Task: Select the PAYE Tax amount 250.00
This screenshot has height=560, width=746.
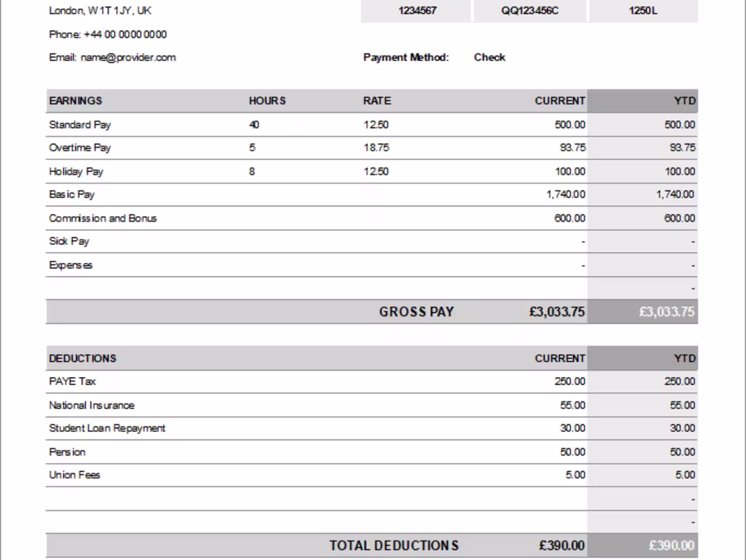Action: coord(568,382)
